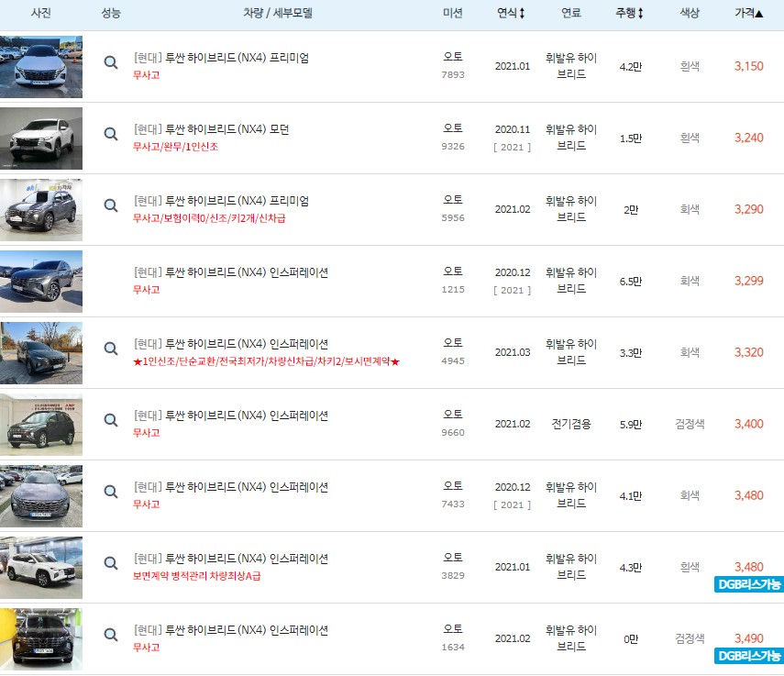Open photo of gray Tucson priced 3,299
Image resolution: width=784 pixels, height=676 pixels.
41,281
